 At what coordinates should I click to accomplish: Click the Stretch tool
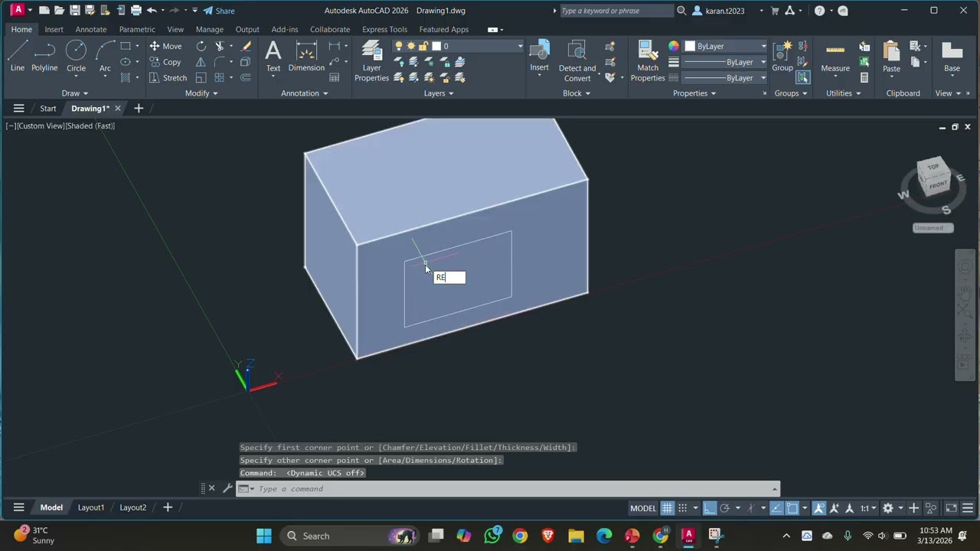(x=168, y=77)
